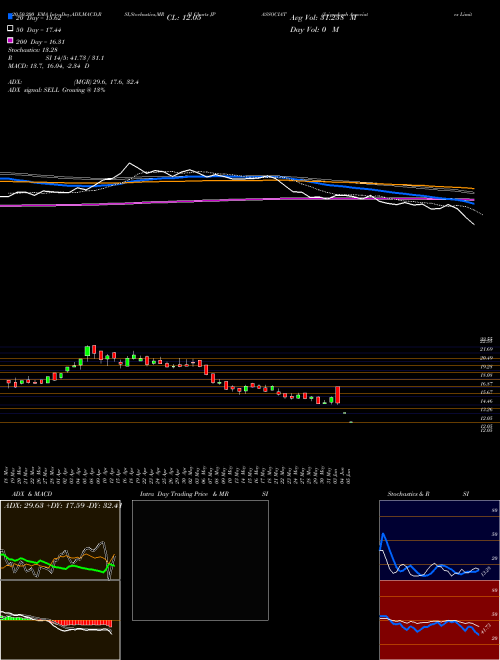Click the 'Day Vol: 0 M' label
This screenshot has height=660, width=500.
point(314,30)
